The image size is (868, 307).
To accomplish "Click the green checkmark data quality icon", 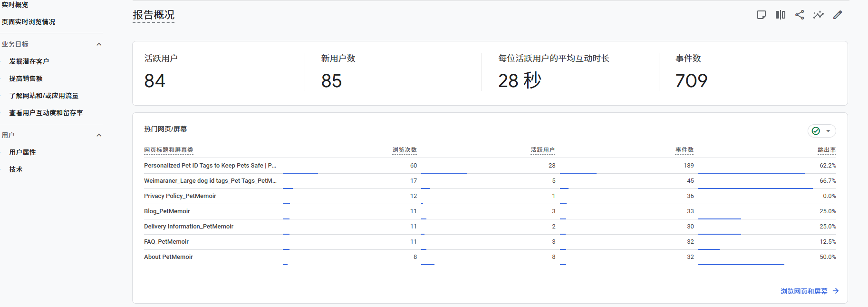I will pyautogui.click(x=816, y=131).
